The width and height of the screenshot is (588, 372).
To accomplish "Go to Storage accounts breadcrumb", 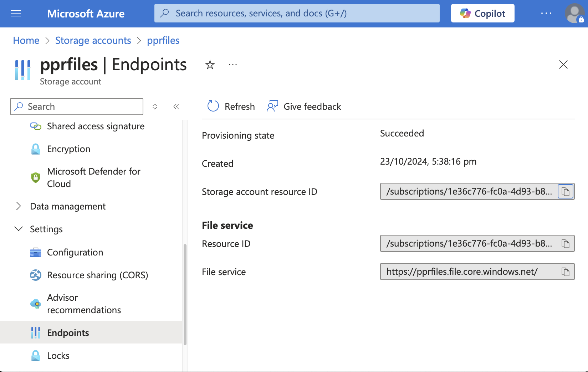I will pyautogui.click(x=93, y=41).
